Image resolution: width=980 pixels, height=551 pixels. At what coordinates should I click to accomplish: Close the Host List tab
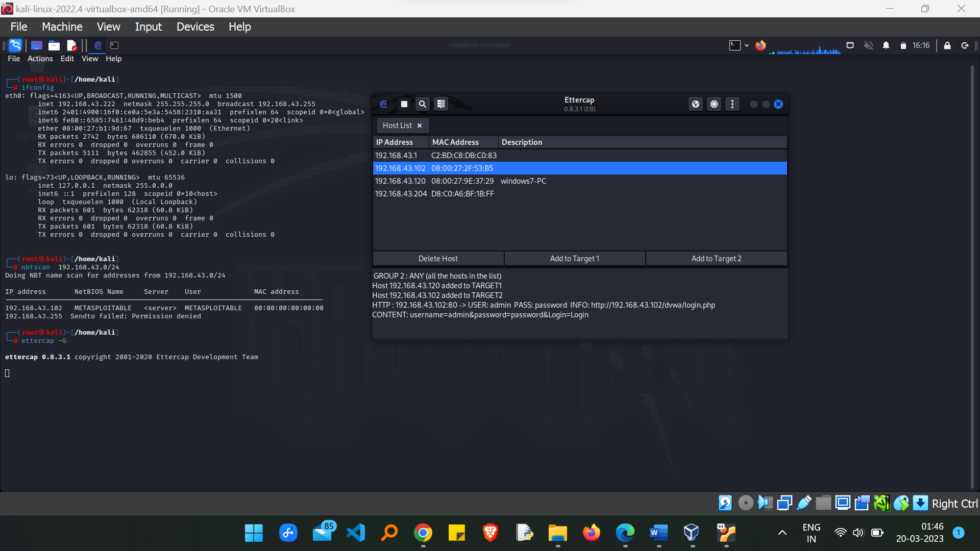point(420,126)
